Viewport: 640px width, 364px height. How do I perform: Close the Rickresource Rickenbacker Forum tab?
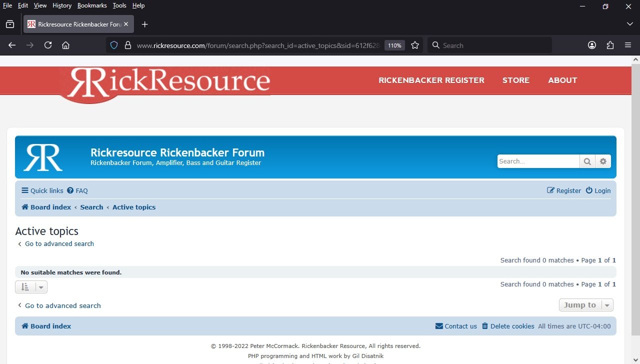tap(126, 24)
